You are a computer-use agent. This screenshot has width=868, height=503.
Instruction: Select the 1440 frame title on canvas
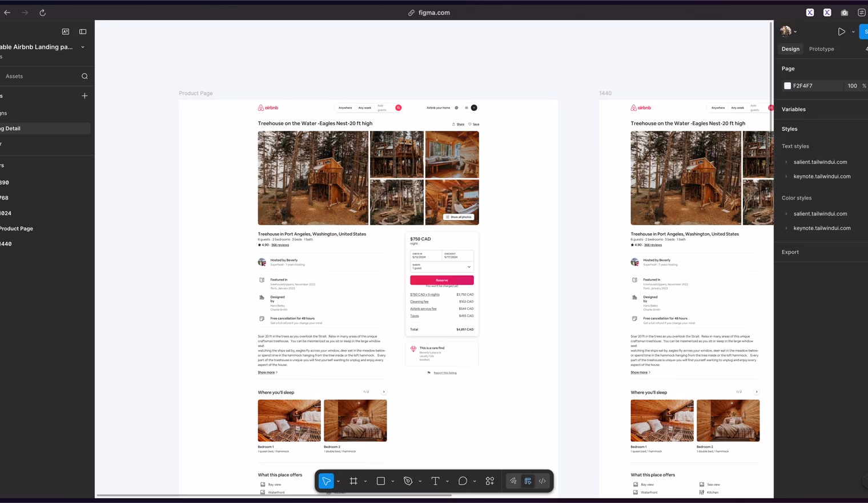[605, 93]
